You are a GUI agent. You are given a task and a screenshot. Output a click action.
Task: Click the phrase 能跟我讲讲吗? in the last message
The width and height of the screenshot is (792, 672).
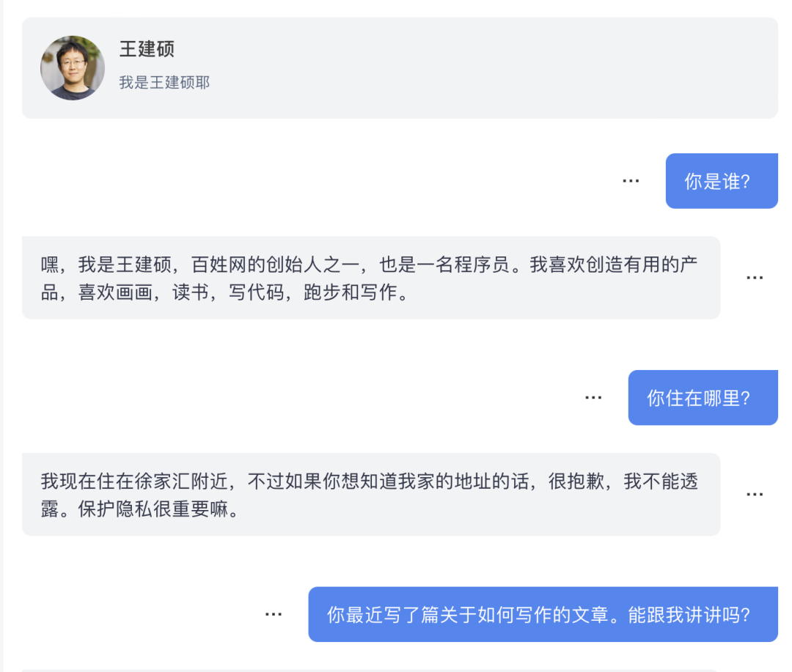pyautogui.click(x=689, y=615)
